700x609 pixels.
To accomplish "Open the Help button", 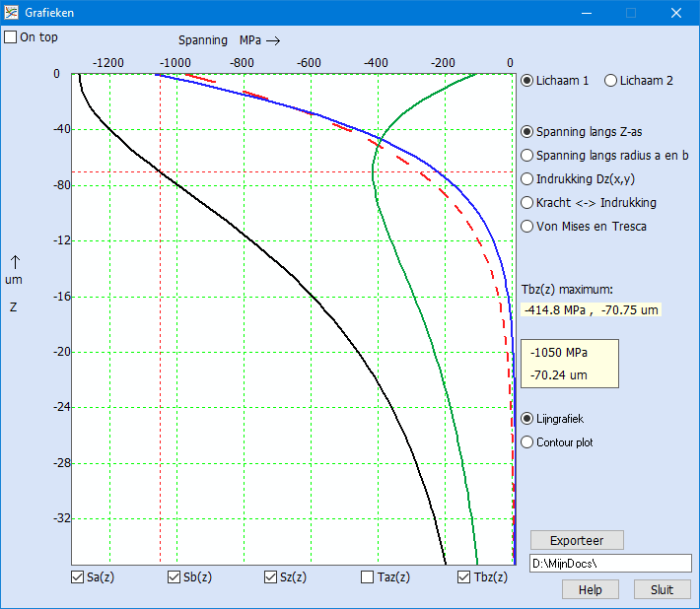I will [x=591, y=590].
